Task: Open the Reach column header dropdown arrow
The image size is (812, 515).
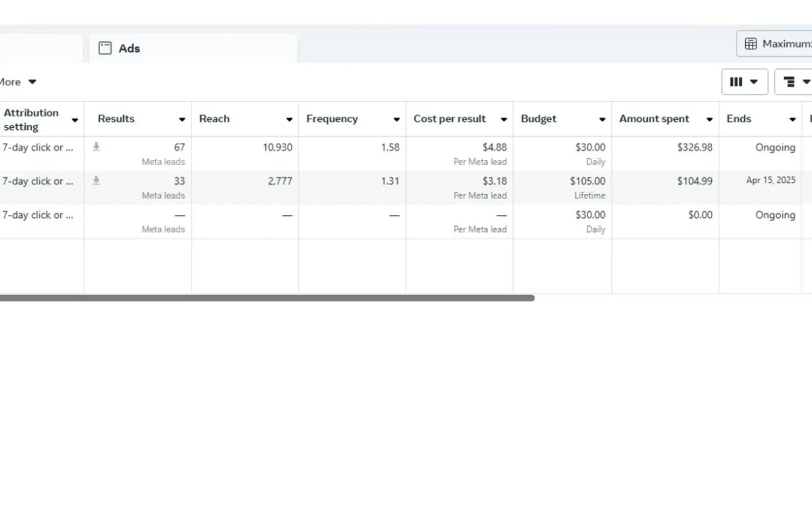Action: pyautogui.click(x=289, y=120)
